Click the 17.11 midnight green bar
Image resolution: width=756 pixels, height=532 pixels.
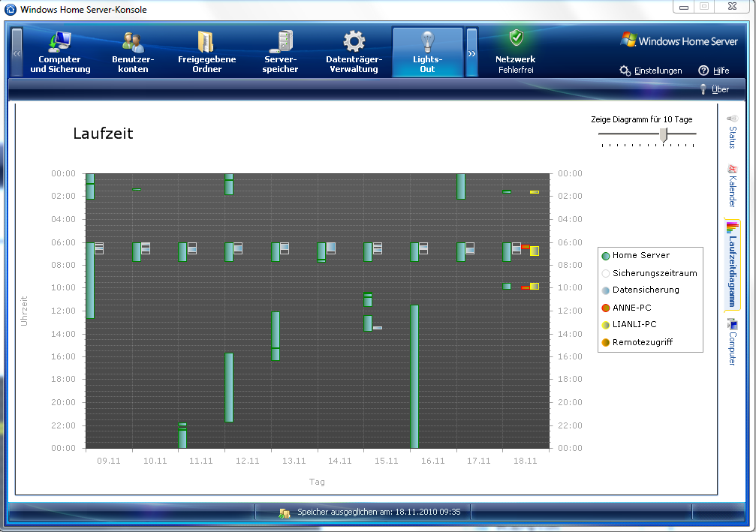[x=461, y=186]
